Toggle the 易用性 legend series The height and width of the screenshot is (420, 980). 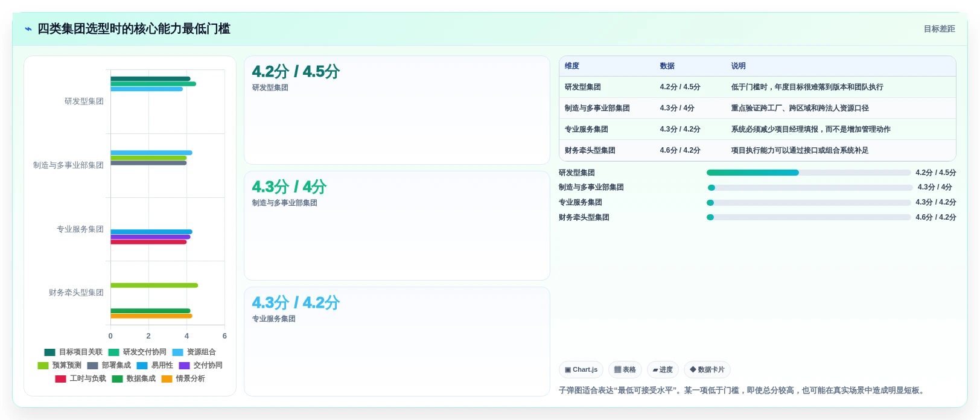(155, 366)
